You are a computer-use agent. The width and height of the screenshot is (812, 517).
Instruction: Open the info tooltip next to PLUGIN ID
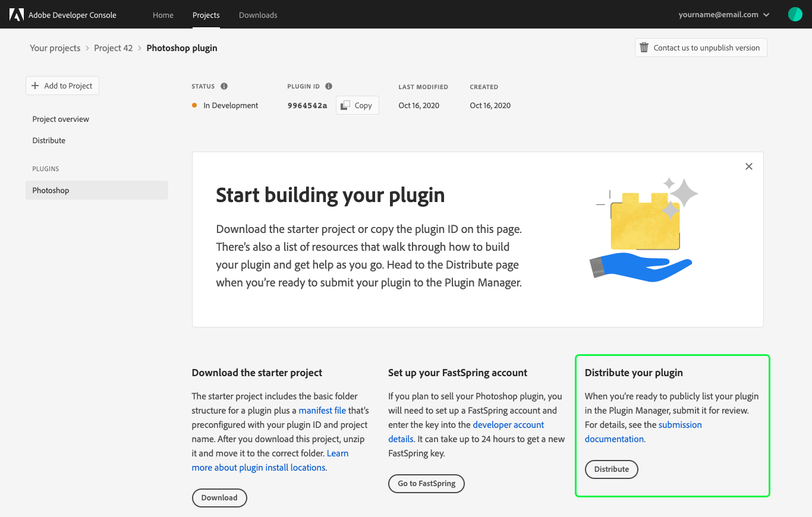[329, 86]
